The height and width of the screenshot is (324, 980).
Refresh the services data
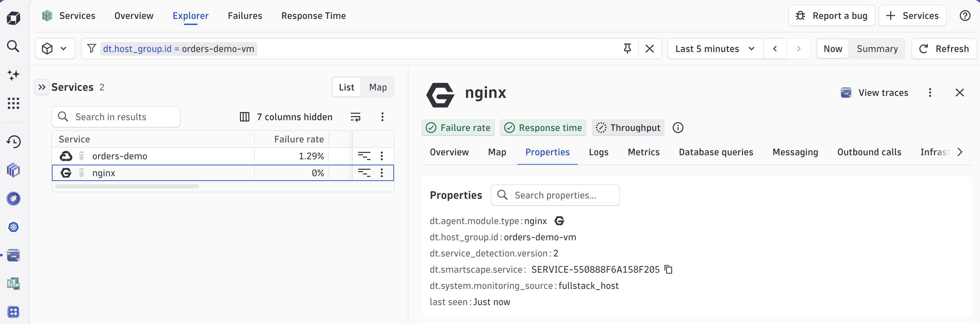[x=944, y=48]
